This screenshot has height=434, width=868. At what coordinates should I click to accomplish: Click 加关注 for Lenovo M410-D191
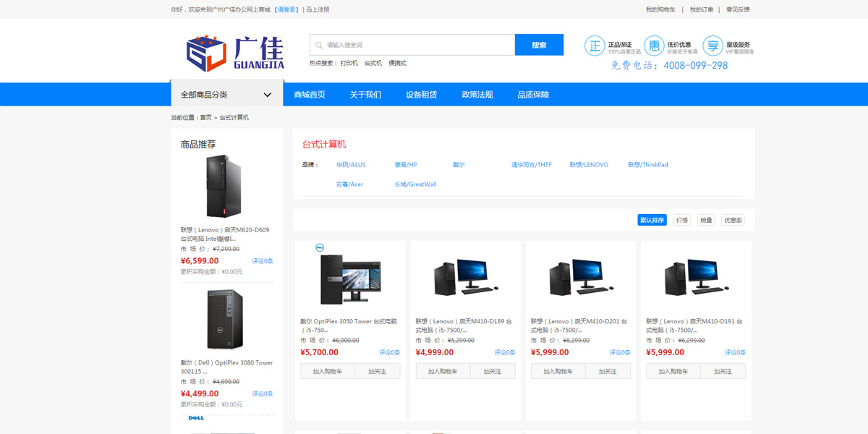tap(723, 371)
